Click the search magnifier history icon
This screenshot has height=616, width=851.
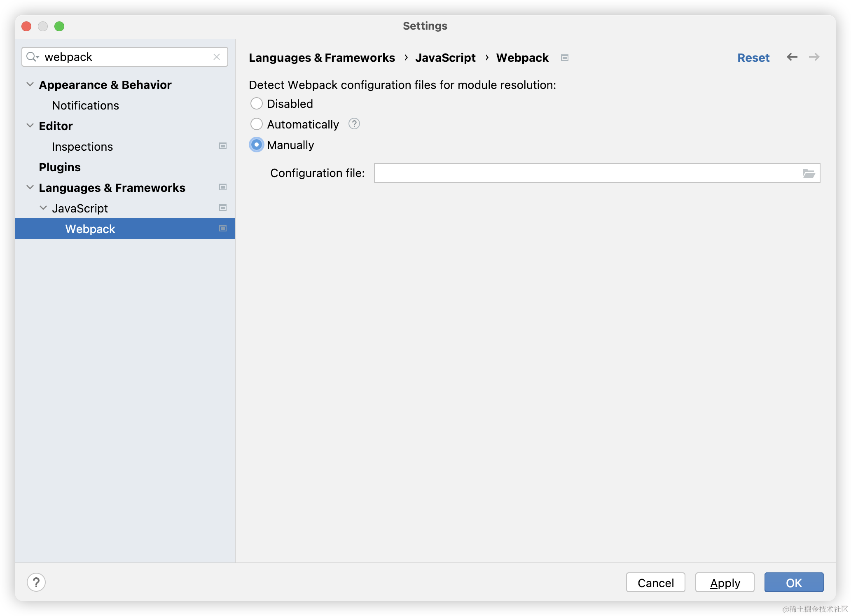point(33,57)
